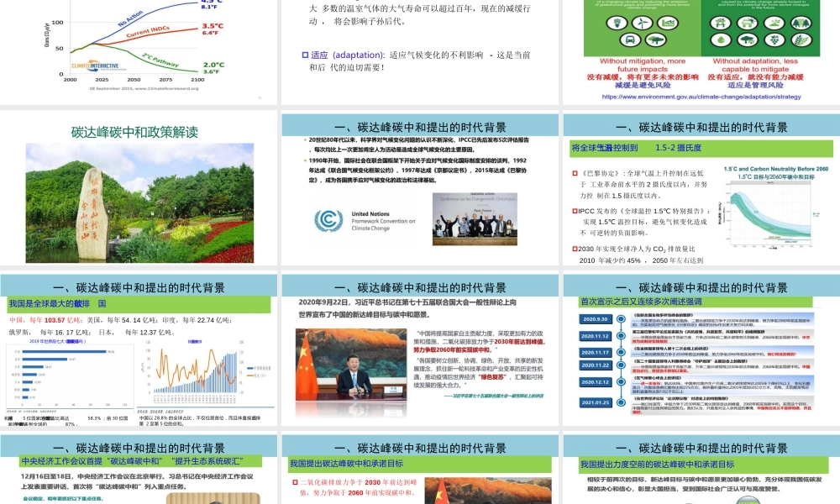Click the photo of speaker beside Chinese flag
Viewport: 840px width, 504px height.
pyautogui.click(x=350, y=365)
